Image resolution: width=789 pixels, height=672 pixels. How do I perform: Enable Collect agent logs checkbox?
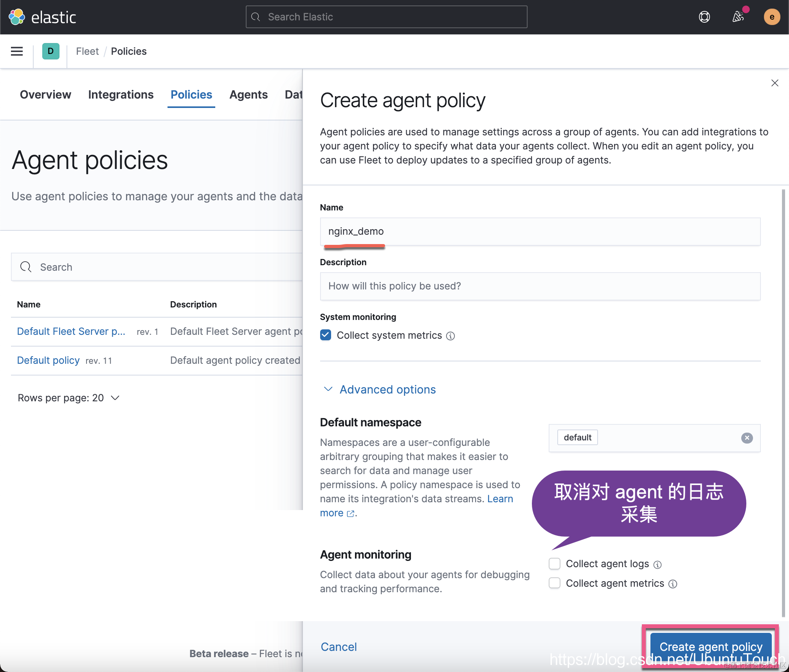pos(555,564)
